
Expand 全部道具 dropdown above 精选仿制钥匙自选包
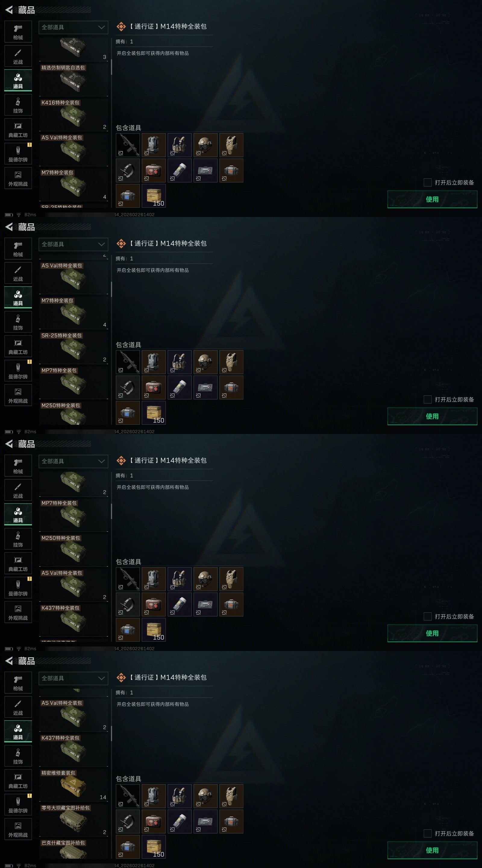pos(74,27)
